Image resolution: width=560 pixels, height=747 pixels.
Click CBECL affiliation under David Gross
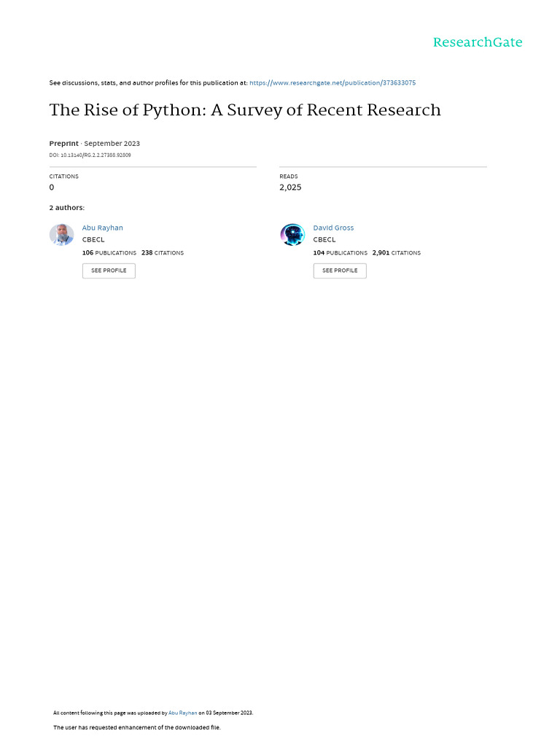[324, 240]
